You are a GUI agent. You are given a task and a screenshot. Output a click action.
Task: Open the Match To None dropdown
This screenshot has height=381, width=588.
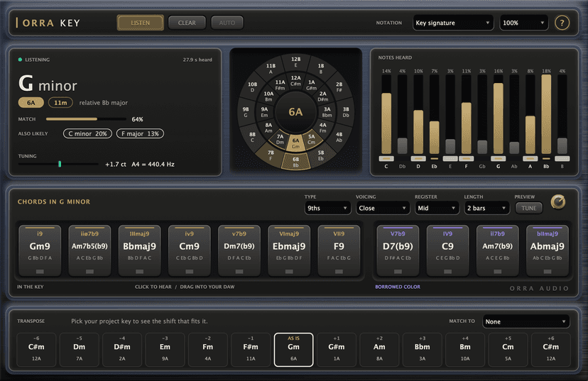pos(526,321)
